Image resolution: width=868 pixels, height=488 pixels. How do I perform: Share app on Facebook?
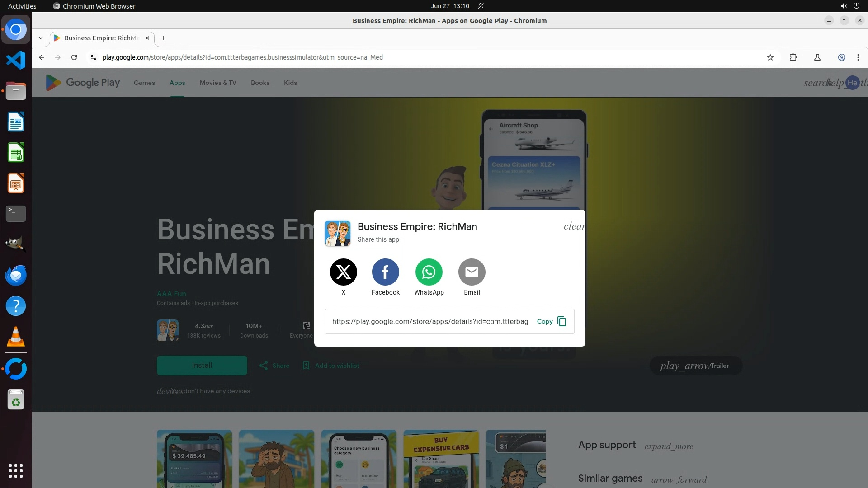(385, 272)
